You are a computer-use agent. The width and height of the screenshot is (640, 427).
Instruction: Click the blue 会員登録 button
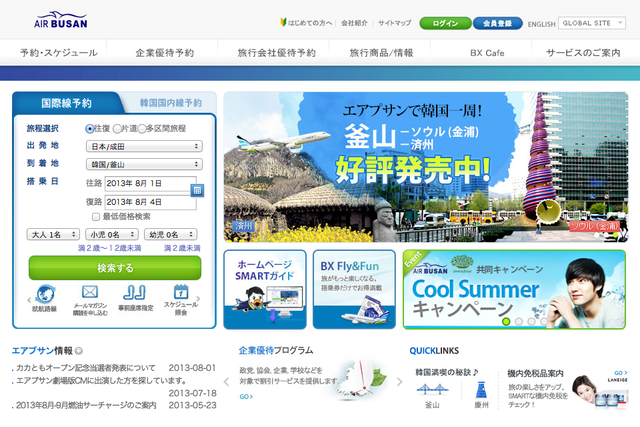(x=498, y=23)
